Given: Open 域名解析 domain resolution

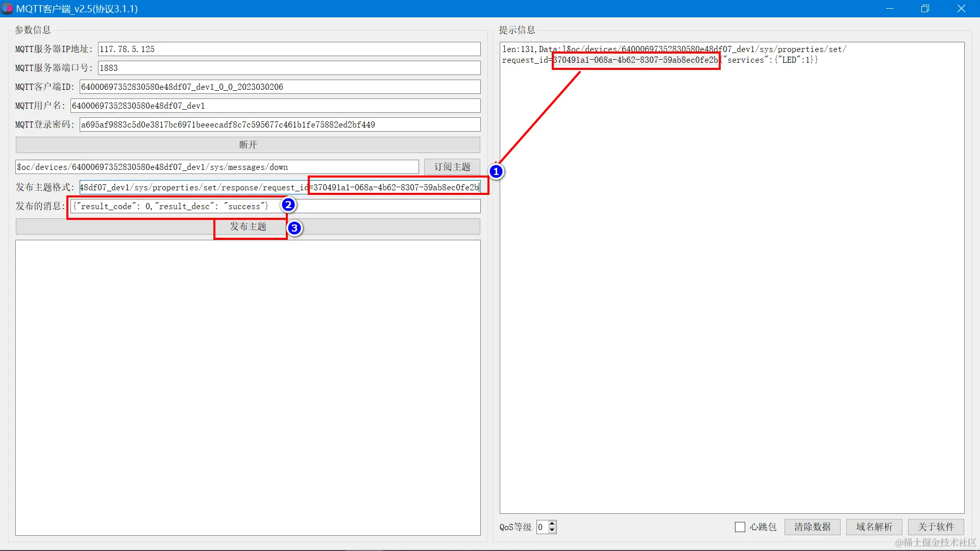Looking at the screenshot, I should [874, 527].
